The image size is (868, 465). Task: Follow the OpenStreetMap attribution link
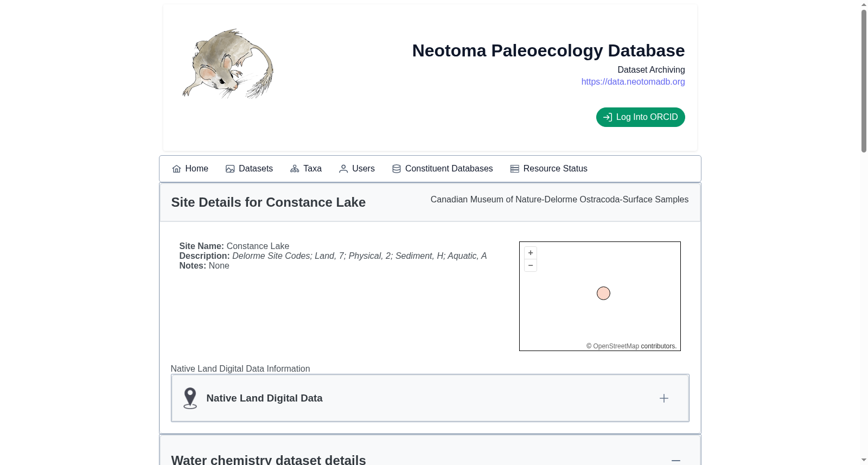(x=616, y=346)
